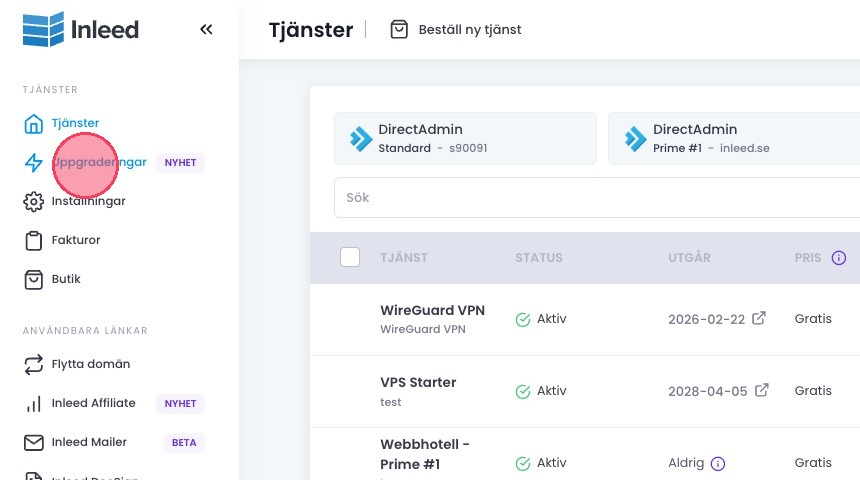Viewport: 860px width, 480px height.
Task: Collapse the sidebar with double chevron
Action: (x=206, y=29)
